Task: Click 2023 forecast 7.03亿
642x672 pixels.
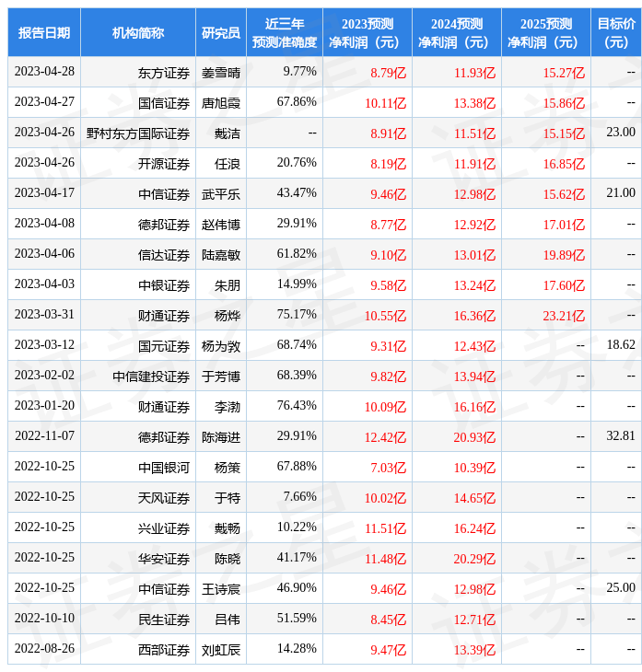Action: (x=388, y=468)
